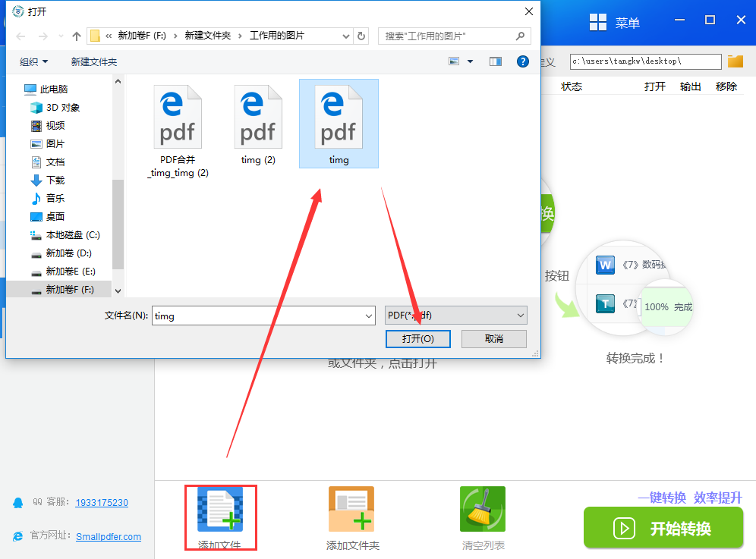Image resolution: width=756 pixels, height=559 pixels.
Task: Expand the view mode options arrow
Action: point(470,61)
